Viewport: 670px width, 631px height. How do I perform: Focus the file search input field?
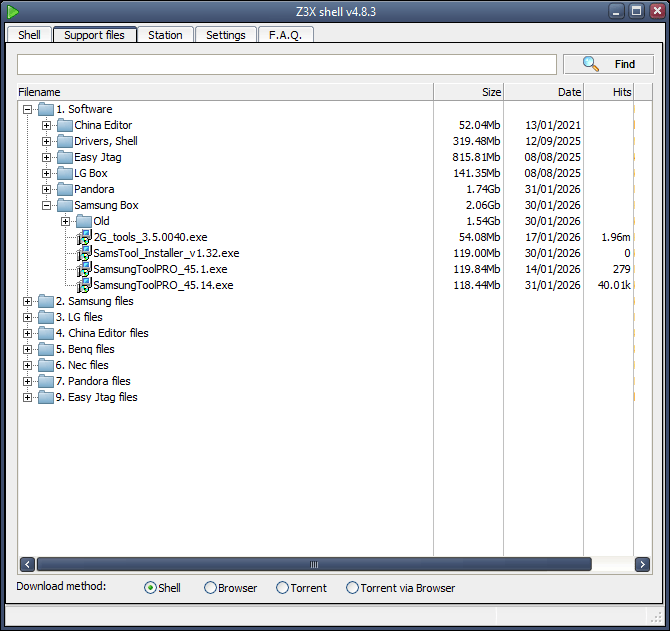coord(287,65)
